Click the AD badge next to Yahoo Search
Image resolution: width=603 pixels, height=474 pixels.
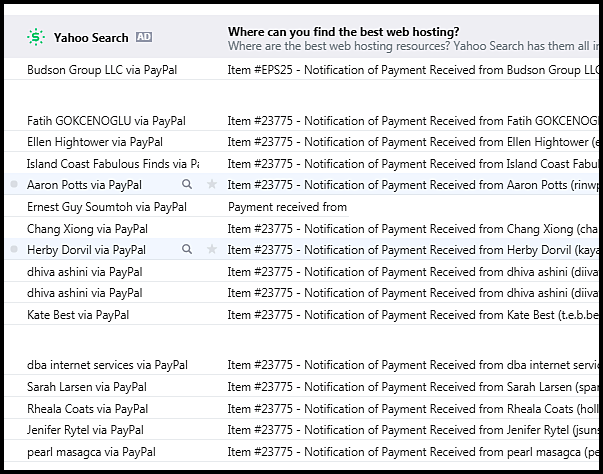144,37
